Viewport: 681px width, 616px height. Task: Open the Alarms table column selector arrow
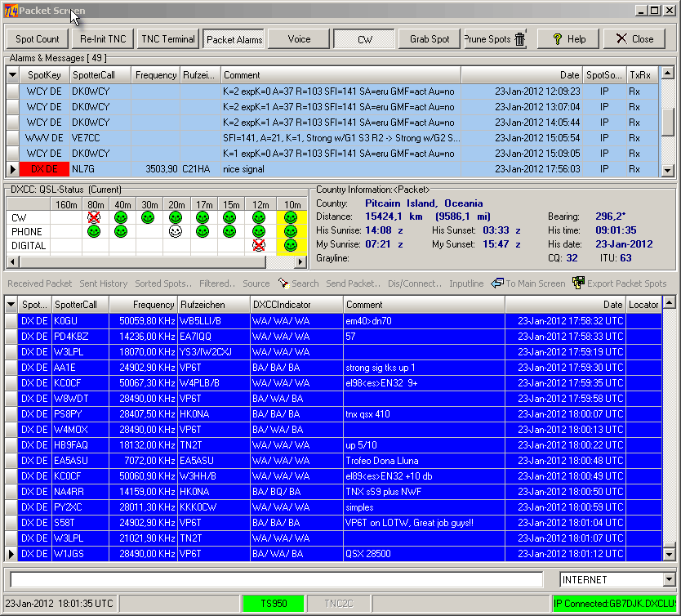[11, 75]
